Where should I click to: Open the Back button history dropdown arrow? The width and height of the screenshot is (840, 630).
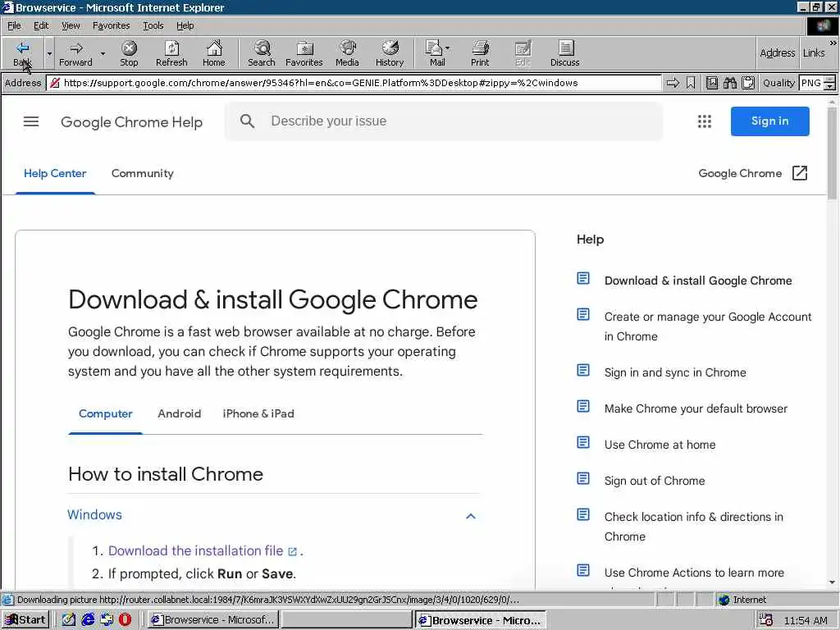(x=49, y=53)
